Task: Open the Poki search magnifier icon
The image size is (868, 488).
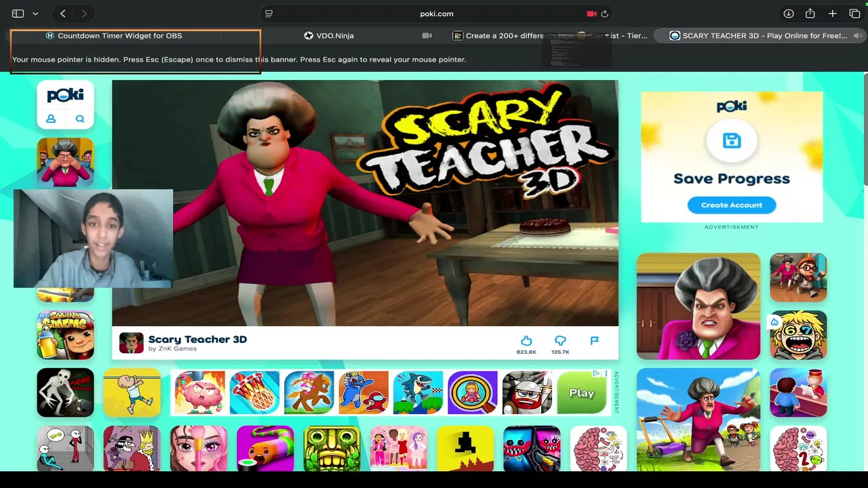Action: (80, 119)
